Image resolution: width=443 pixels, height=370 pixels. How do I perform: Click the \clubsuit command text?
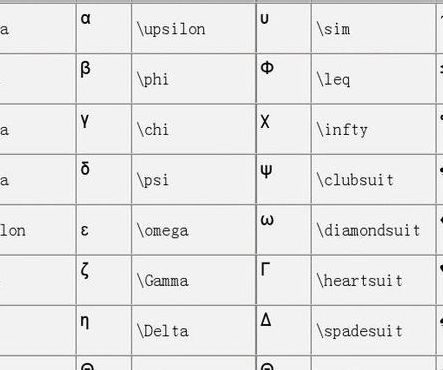pos(355,180)
